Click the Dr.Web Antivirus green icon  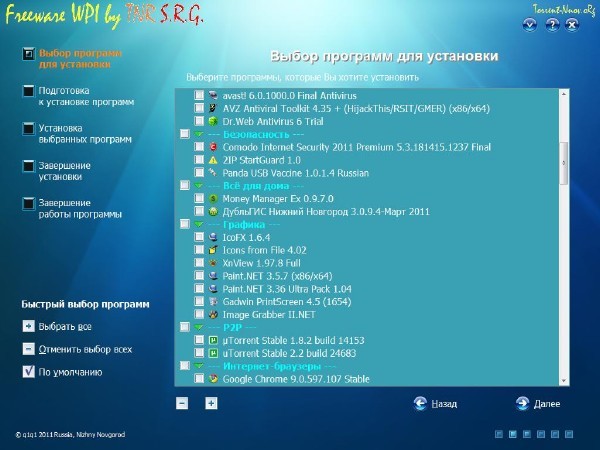coord(213,121)
